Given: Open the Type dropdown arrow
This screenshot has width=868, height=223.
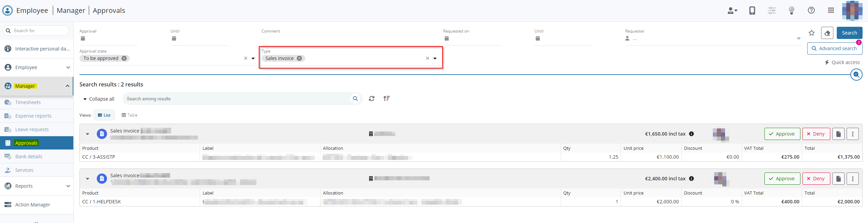Looking at the screenshot, I should [435, 58].
